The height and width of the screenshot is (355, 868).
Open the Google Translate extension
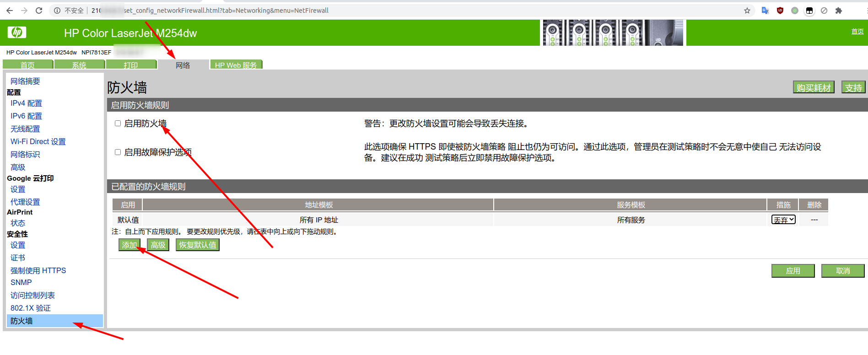pos(765,11)
